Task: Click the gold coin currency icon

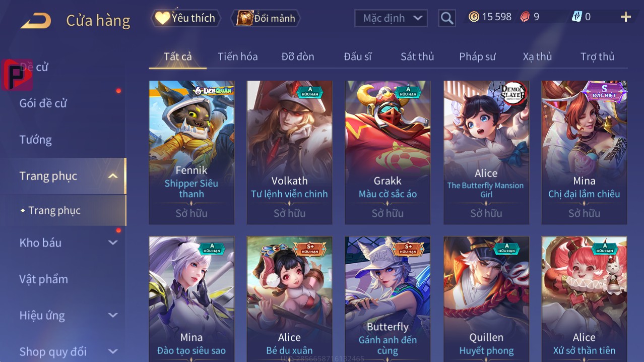Action: coord(474,17)
